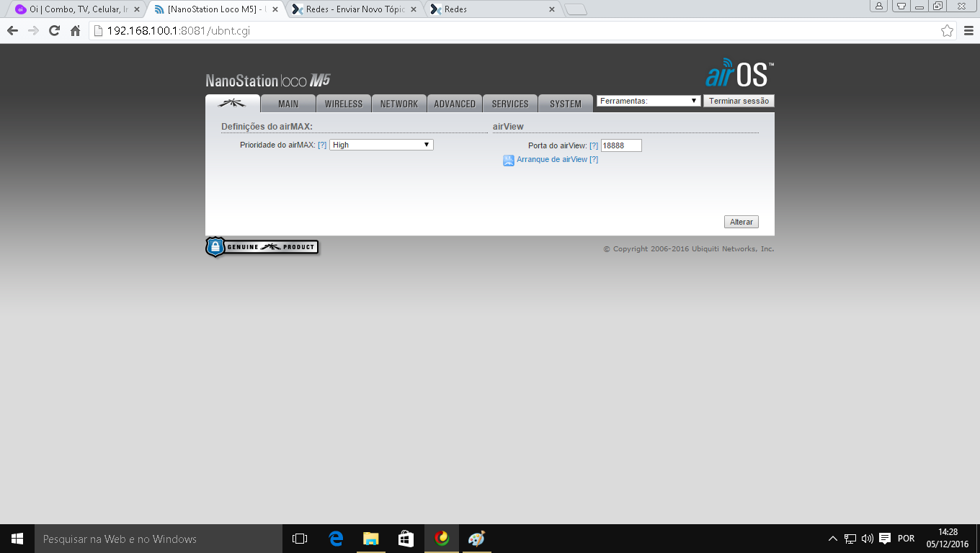Select the ADVANCED tab

[x=455, y=104]
